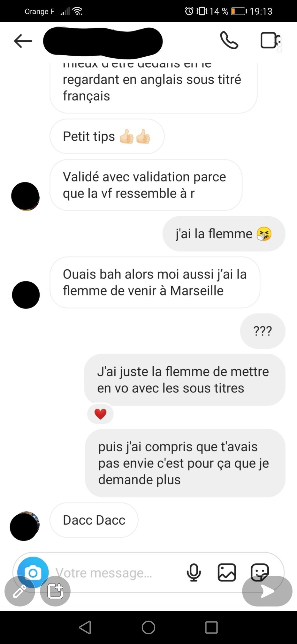Screen dimensions: 297x644
Task: Tap the back arrow to leave chat
Action: click(23, 41)
